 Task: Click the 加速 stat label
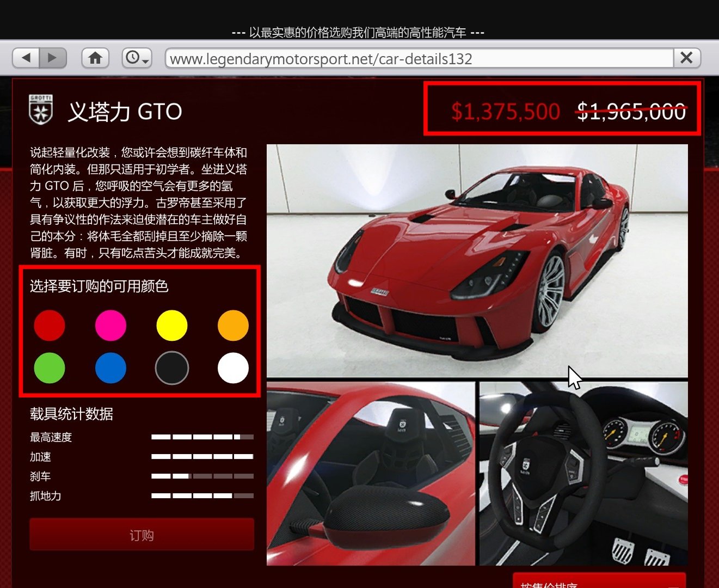pos(40,457)
